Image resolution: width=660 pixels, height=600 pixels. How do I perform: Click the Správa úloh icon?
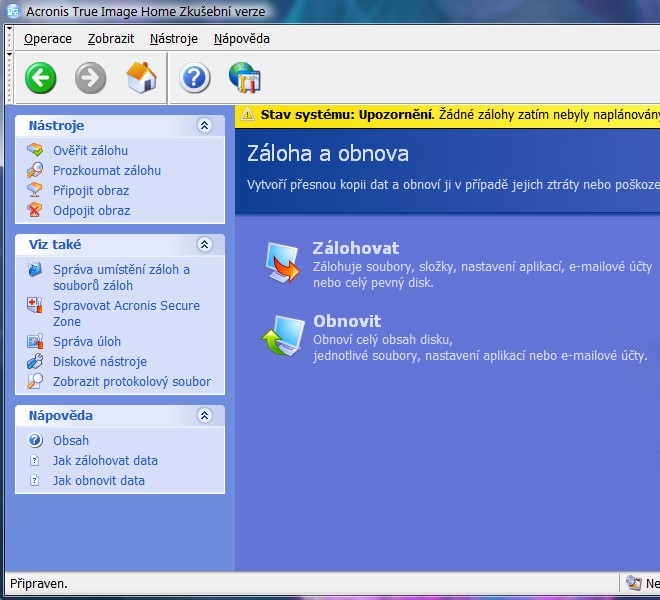click(x=35, y=341)
